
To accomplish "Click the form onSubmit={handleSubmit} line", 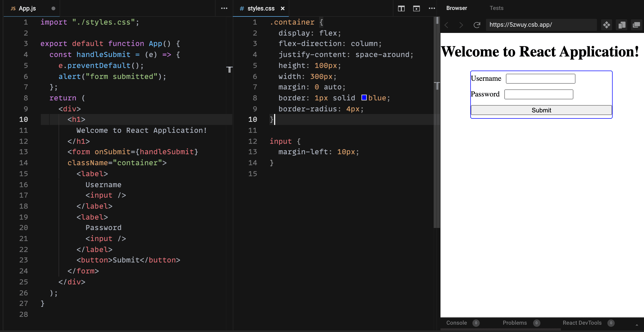I will point(133,152).
